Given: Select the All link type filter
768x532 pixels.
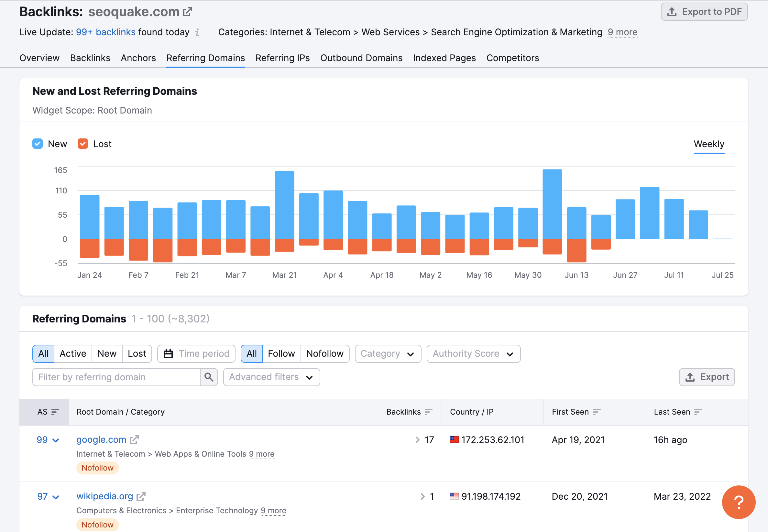Looking at the screenshot, I should point(252,354).
